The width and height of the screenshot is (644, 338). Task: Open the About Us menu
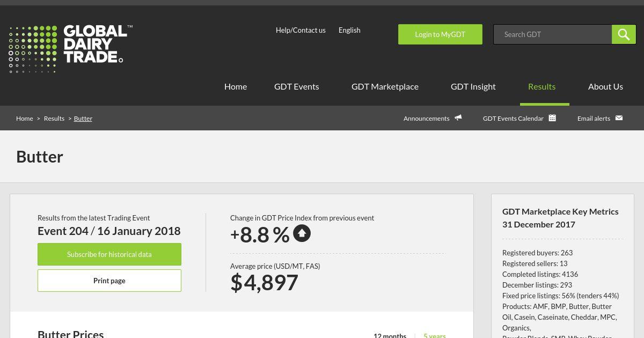605,86
